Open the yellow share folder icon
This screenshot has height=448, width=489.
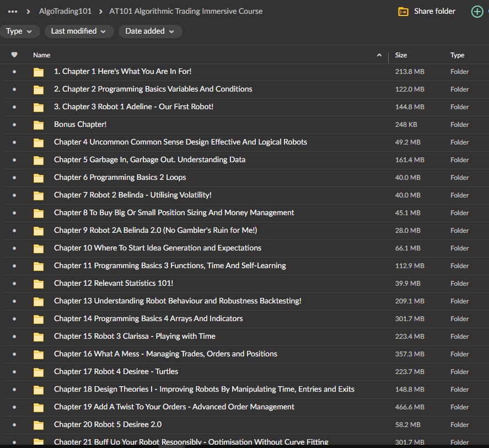(405, 11)
